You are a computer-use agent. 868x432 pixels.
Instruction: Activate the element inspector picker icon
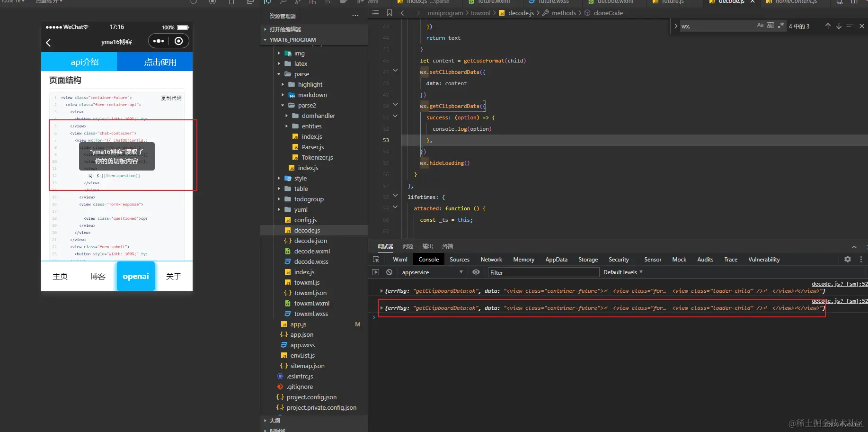pyautogui.click(x=376, y=260)
